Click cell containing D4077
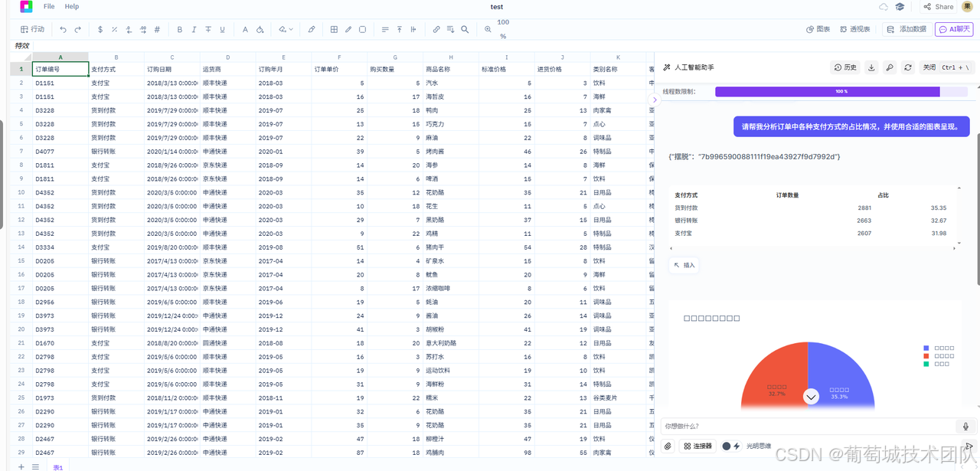Screen dimensions: 980x471 click(60, 151)
